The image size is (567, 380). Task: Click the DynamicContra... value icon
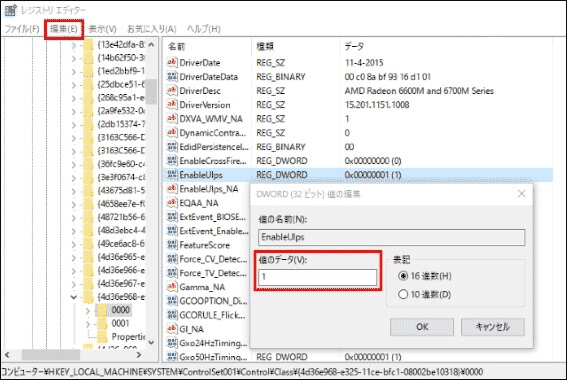point(172,133)
